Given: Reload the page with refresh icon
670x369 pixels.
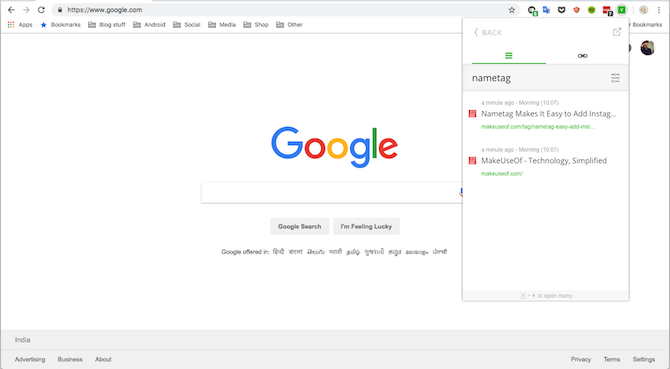Looking at the screenshot, I should point(41,10).
